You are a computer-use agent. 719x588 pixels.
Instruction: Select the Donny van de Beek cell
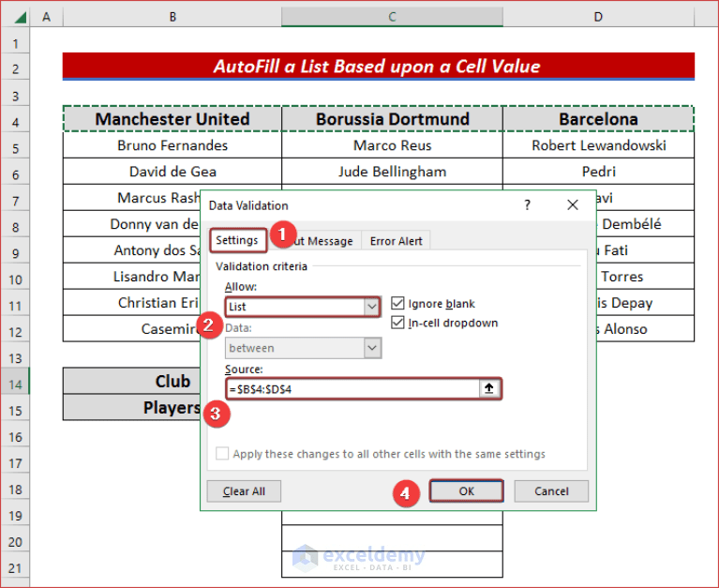tap(132, 224)
